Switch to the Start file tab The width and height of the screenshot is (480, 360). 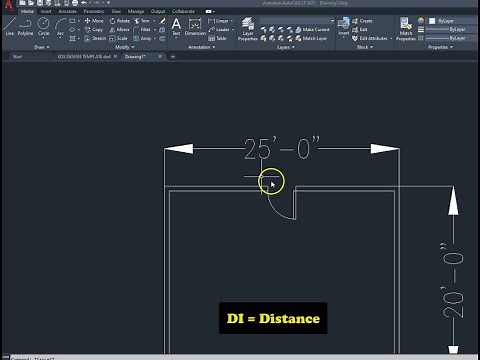point(17,56)
